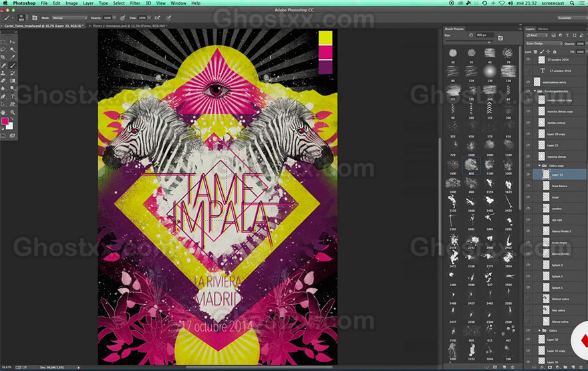
Task: Open the Apple menu
Action: tap(5, 3)
